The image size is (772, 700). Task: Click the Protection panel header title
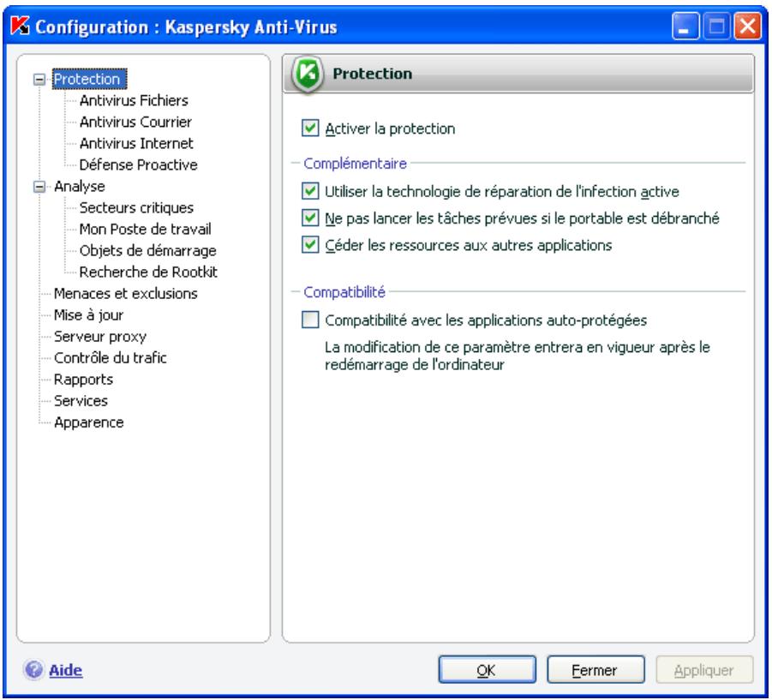pyautogui.click(x=372, y=74)
